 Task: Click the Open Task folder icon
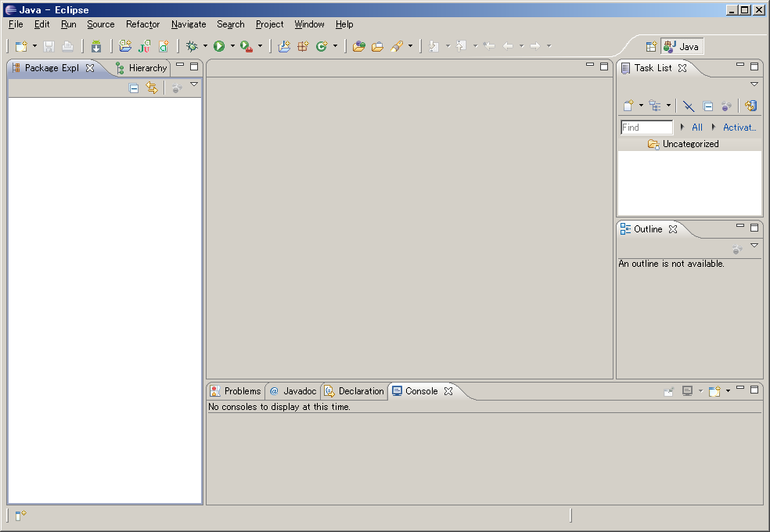pos(378,46)
